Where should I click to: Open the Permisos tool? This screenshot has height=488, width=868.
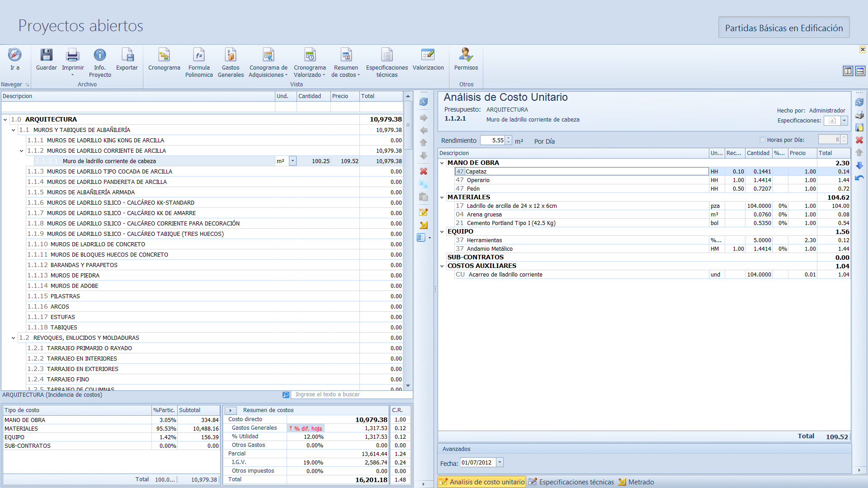[466, 56]
